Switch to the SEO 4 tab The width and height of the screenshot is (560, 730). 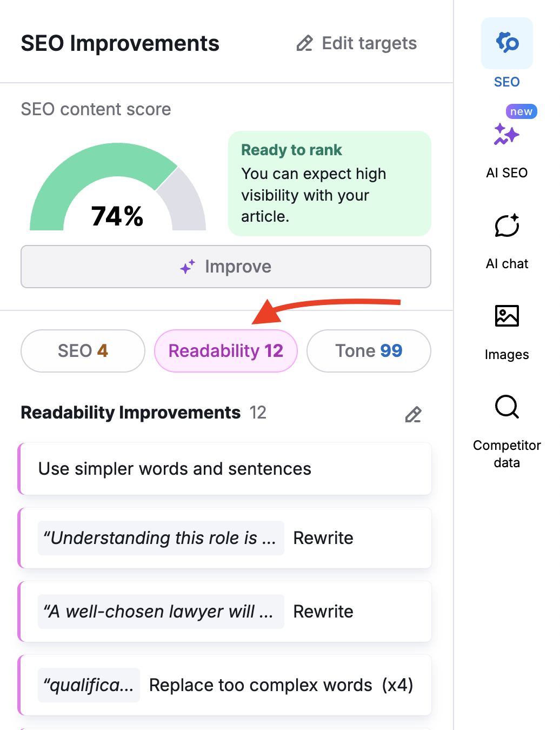pyautogui.click(x=82, y=351)
